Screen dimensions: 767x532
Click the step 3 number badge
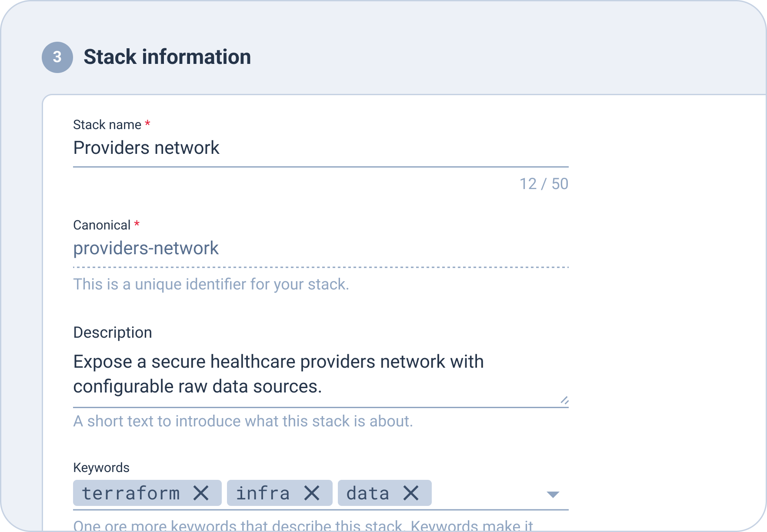57,57
